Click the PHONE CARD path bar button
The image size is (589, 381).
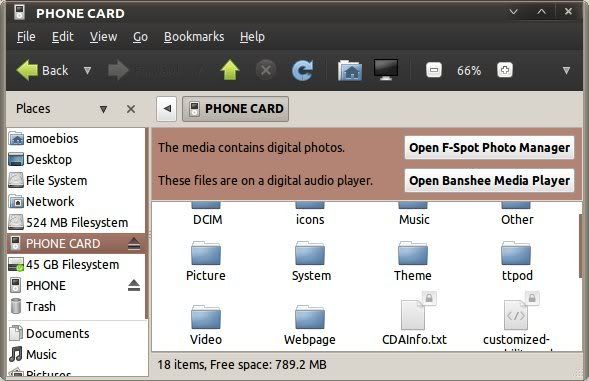click(x=236, y=109)
